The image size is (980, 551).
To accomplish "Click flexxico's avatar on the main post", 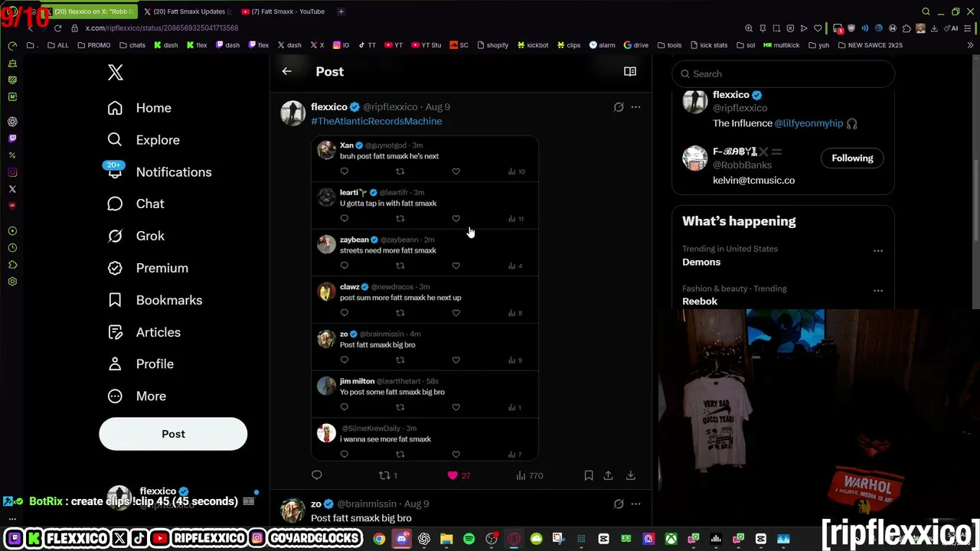I will pos(292,112).
